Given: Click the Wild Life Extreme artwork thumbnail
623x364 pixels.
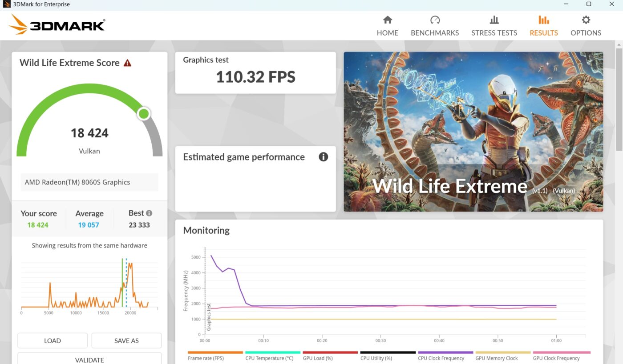Looking at the screenshot, I should (473, 132).
